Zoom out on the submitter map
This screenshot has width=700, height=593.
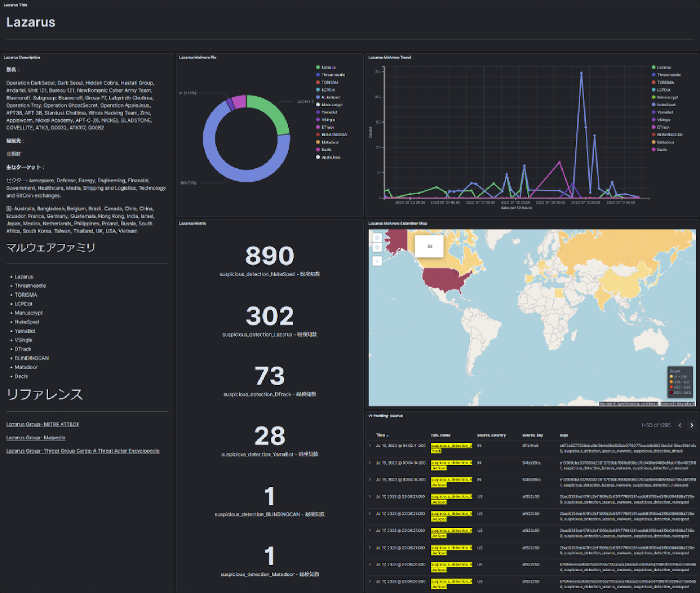tap(377, 247)
